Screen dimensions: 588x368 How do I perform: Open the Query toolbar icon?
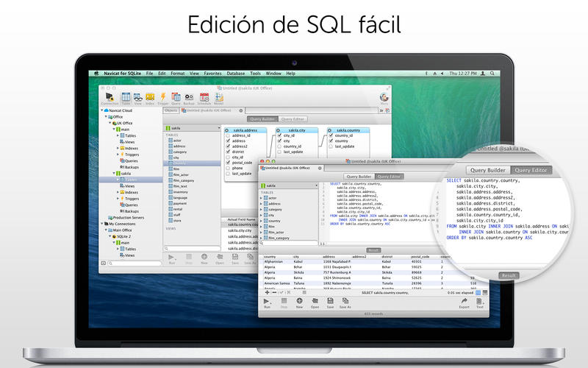tap(176, 99)
